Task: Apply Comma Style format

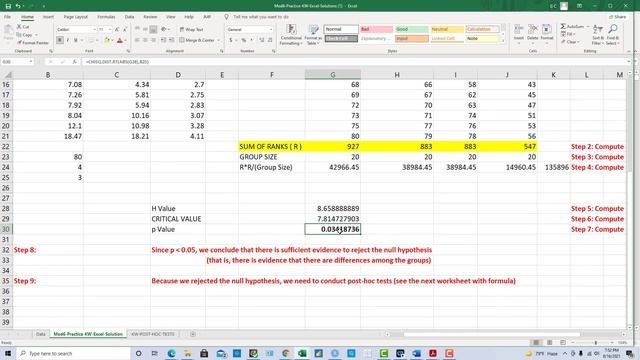Action: pos(251,40)
